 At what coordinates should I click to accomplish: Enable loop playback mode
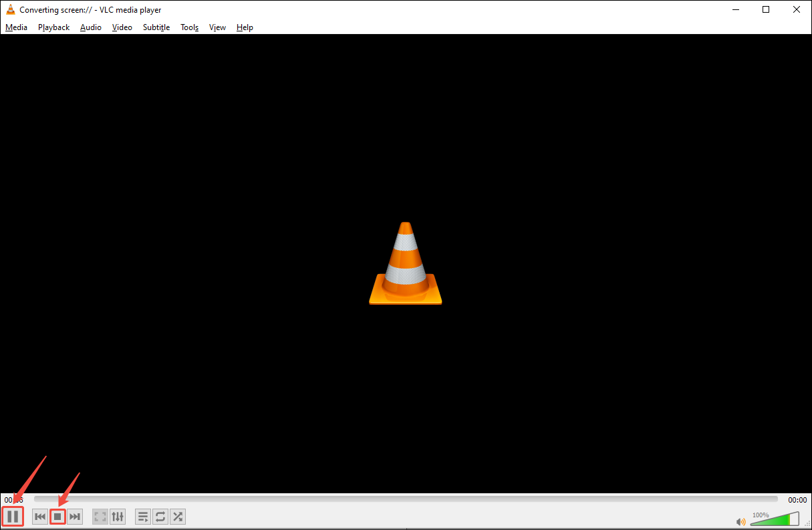click(x=160, y=516)
